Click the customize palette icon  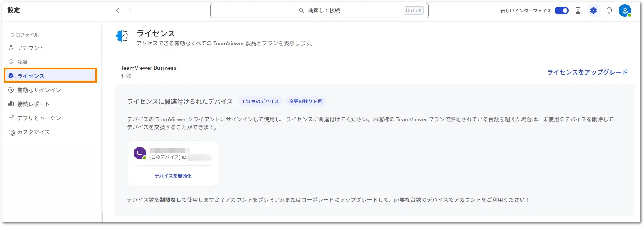tap(11, 132)
